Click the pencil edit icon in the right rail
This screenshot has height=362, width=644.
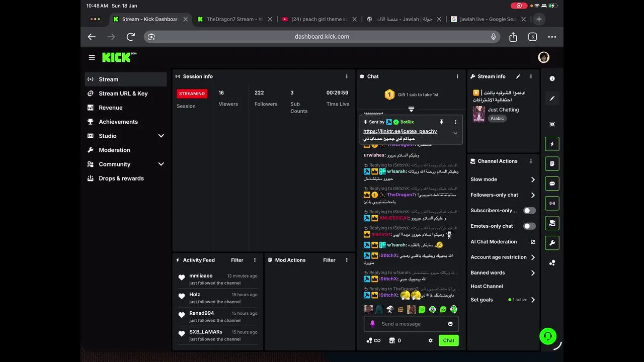click(552, 99)
